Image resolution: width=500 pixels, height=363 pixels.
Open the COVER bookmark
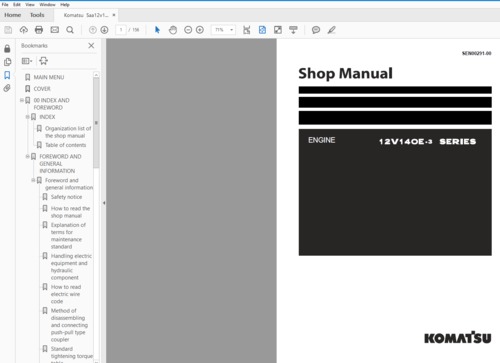pyautogui.click(x=42, y=89)
